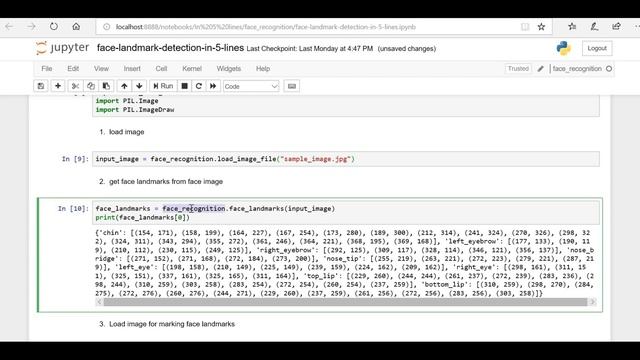Save the notebook with the floppy disk icon
This screenshot has width=640, height=360.
(41, 86)
